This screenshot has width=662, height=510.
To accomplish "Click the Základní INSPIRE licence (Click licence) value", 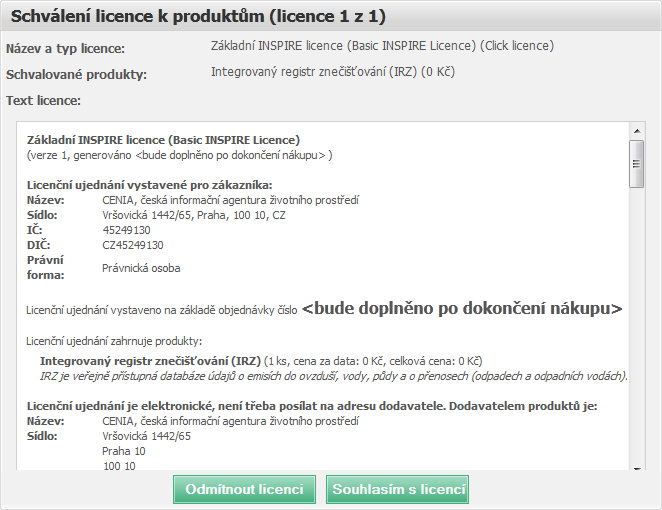I will click(382, 46).
